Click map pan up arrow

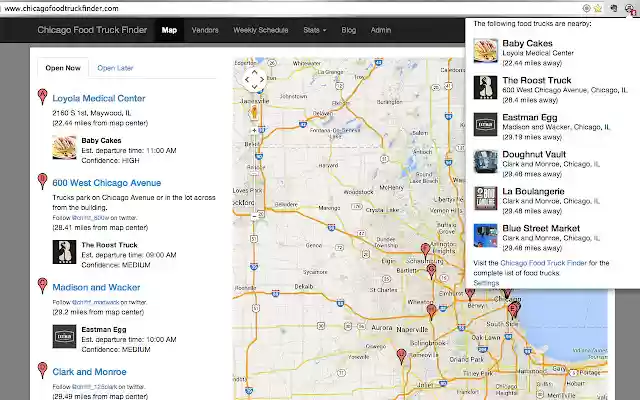pos(254,72)
